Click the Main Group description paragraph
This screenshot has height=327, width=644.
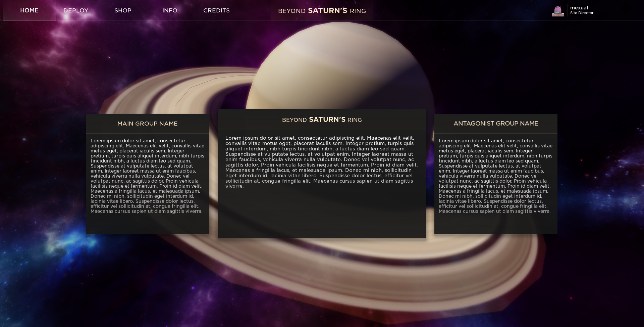pos(148,176)
